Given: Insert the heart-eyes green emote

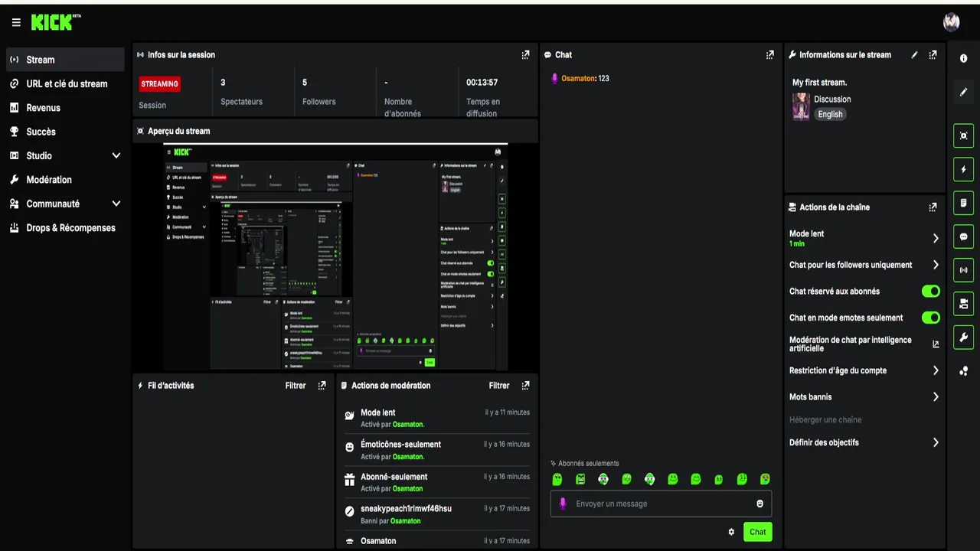Looking at the screenshot, I should [x=765, y=479].
